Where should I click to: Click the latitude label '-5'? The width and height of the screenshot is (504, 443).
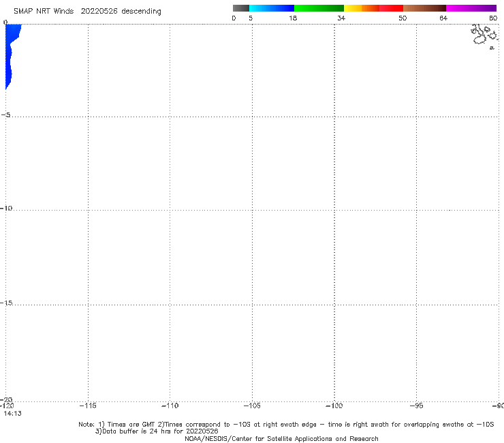pyautogui.click(x=6, y=114)
